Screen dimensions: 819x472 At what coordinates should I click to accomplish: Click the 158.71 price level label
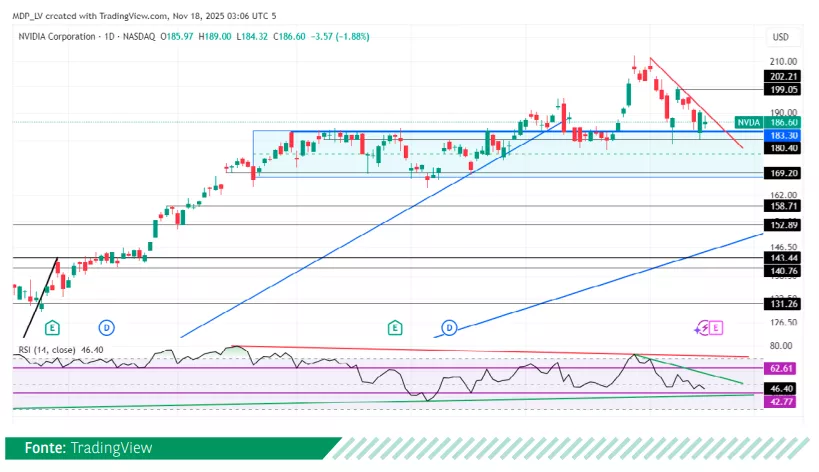pyautogui.click(x=781, y=206)
